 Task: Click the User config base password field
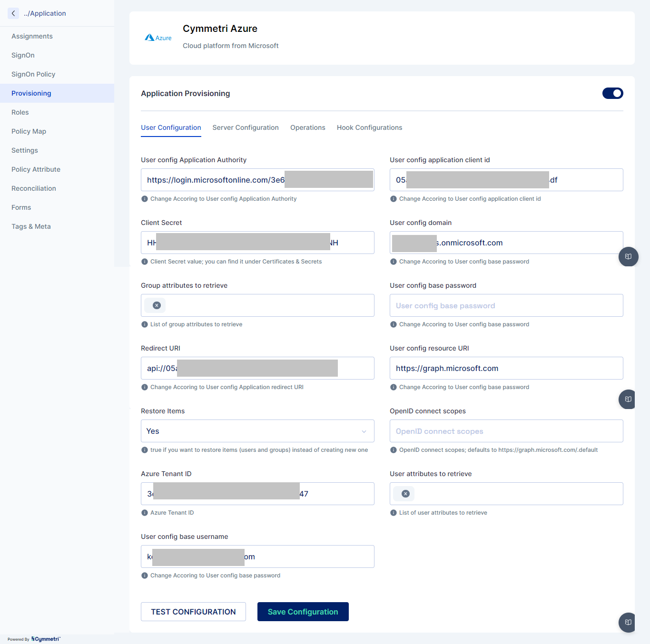pos(506,305)
